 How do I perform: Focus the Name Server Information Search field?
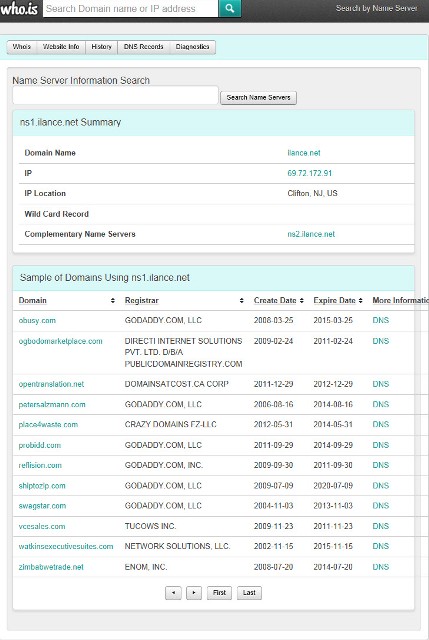point(116,96)
